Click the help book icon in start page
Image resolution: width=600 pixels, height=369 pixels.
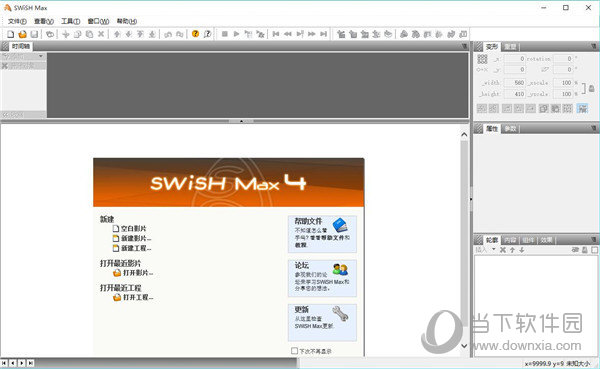point(340,225)
